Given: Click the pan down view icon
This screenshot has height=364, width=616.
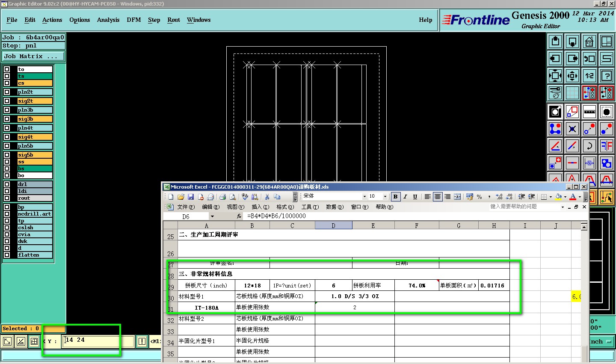Looking at the screenshot, I should tap(572, 41).
